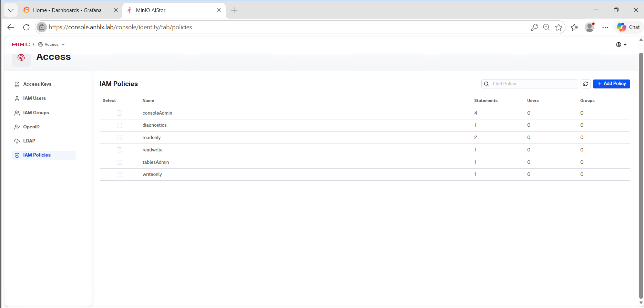The height and width of the screenshot is (308, 644).
Task: Open the diagnostics policy
Action: (x=154, y=125)
